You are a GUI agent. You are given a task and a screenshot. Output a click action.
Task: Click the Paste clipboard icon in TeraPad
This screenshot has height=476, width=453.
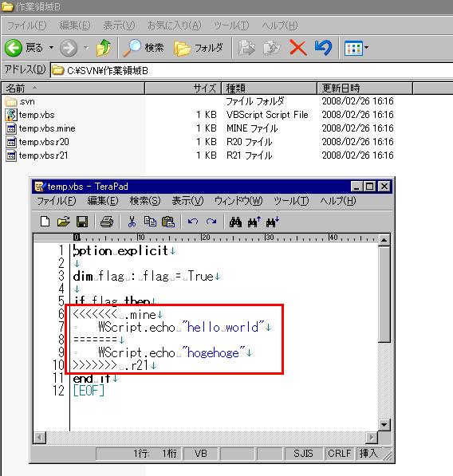pos(168,222)
